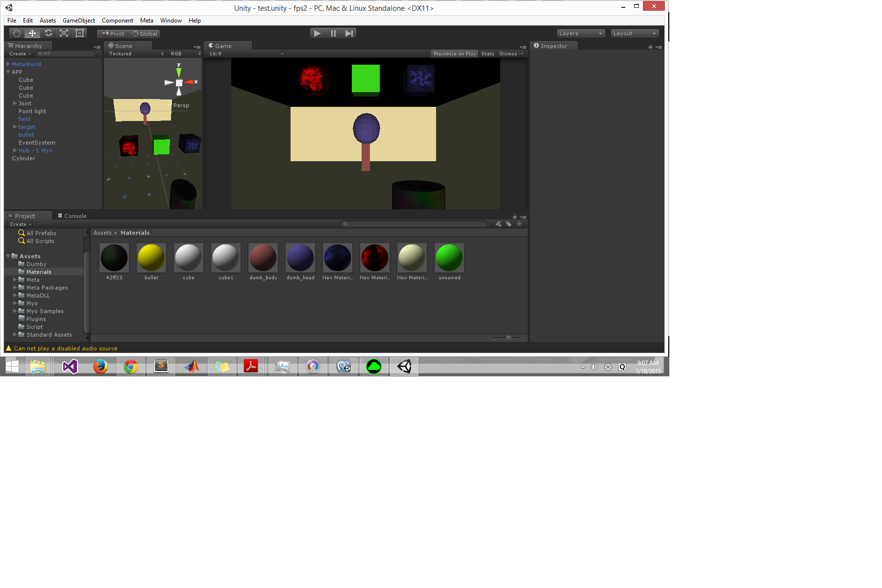Open the Layers dropdown
This screenshot has width=882, height=588.
580,33
